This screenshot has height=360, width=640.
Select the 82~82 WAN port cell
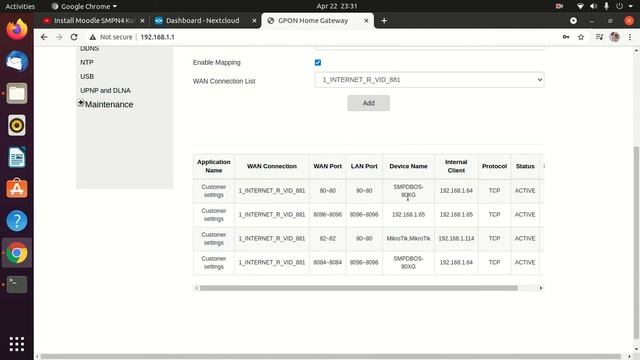coord(327,238)
